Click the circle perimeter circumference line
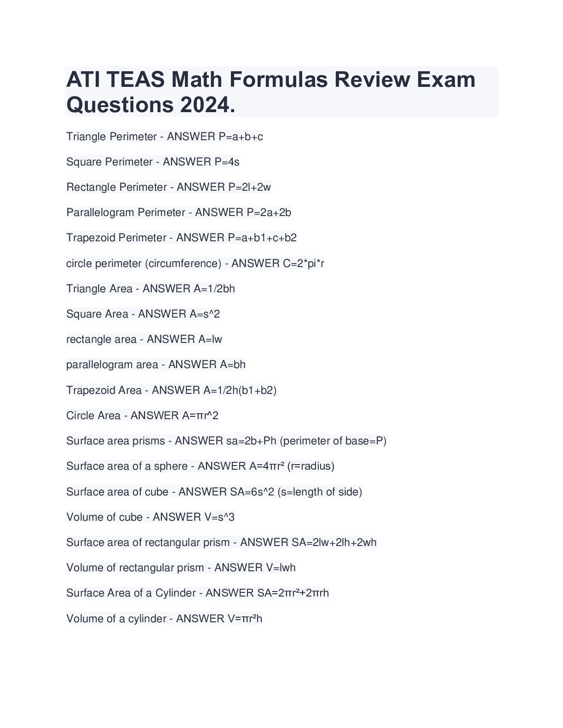 (195, 263)
